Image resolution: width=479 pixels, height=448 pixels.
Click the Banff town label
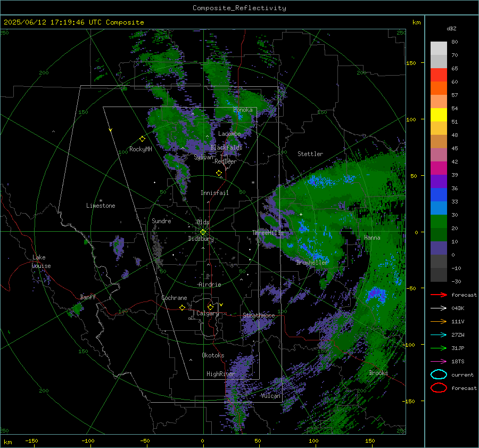point(88,297)
